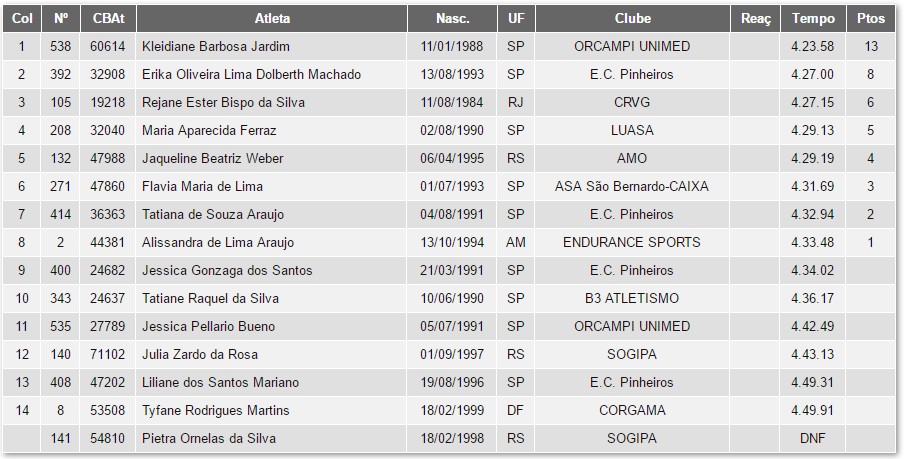This screenshot has width=904, height=459.
Task: Click Erika Oliveira Lima Dolberth Machado
Action: pyautogui.click(x=252, y=75)
